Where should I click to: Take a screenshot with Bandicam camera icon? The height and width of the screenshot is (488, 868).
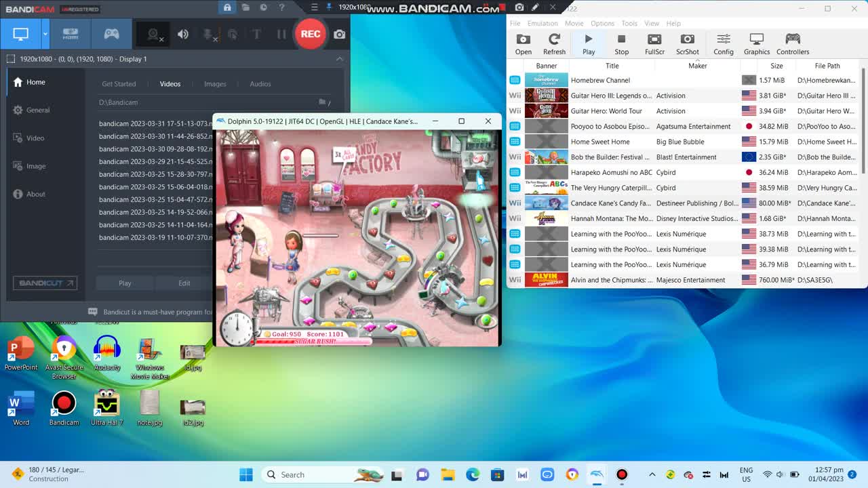tap(339, 34)
